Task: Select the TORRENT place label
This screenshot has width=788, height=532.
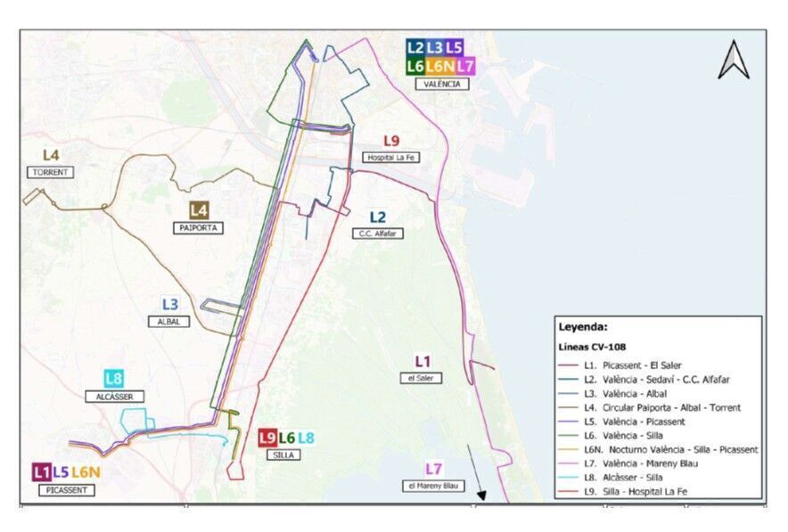Action: 51,172
